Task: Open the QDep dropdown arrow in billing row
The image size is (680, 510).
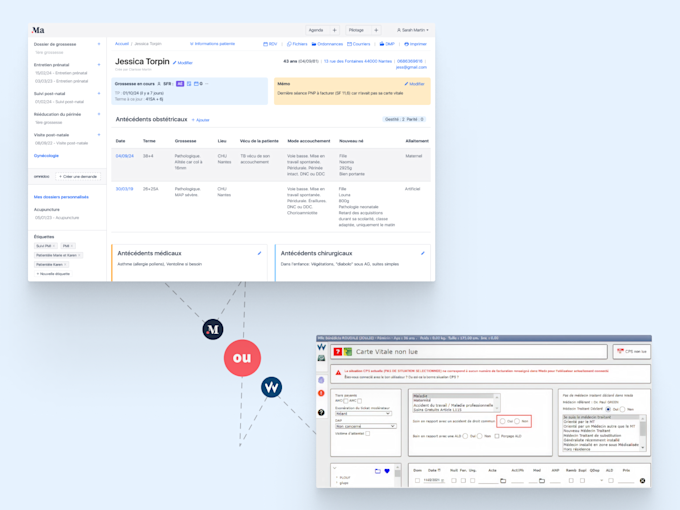Action: pos(602,481)
